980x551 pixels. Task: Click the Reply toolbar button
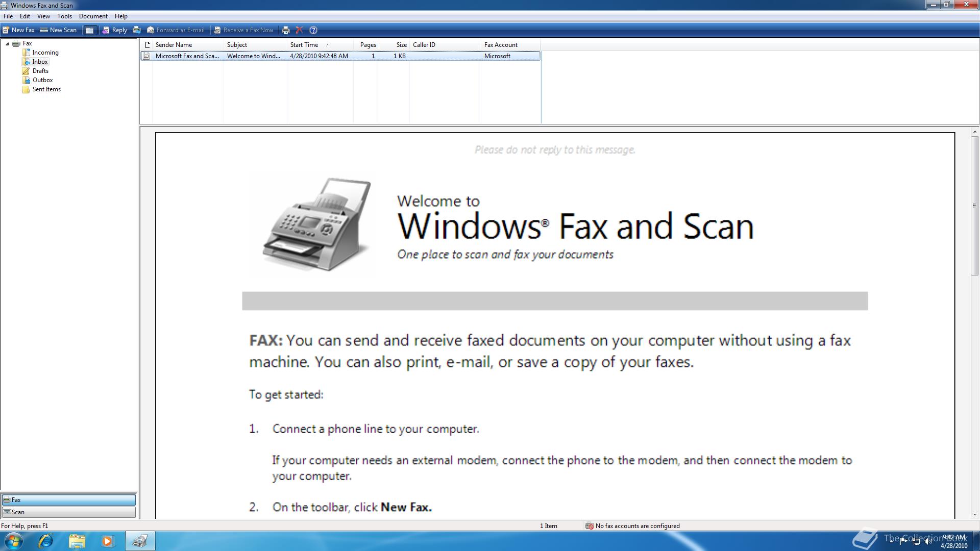[x=115, y=30]
